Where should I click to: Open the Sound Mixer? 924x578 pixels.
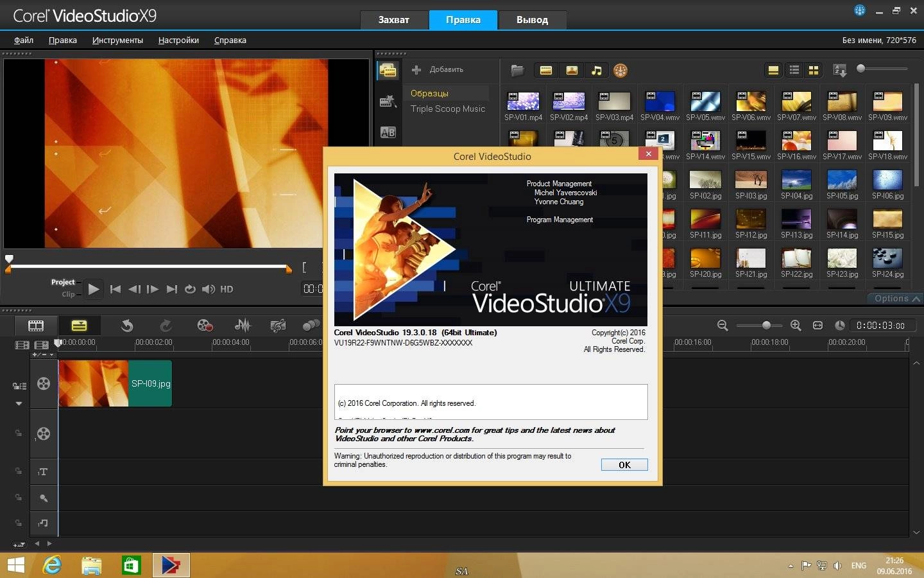click(242, 326)
